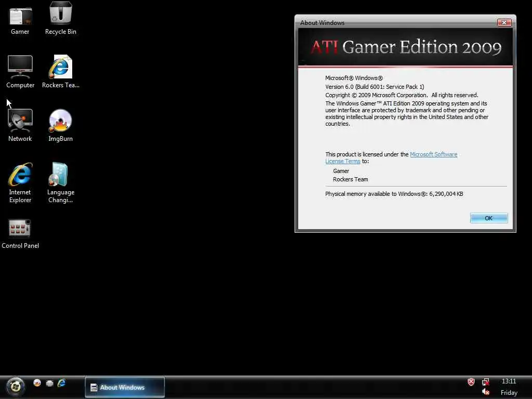Open the network connection tray icon
This screenshot has height=399, width=532.
(x=486, y=382)
